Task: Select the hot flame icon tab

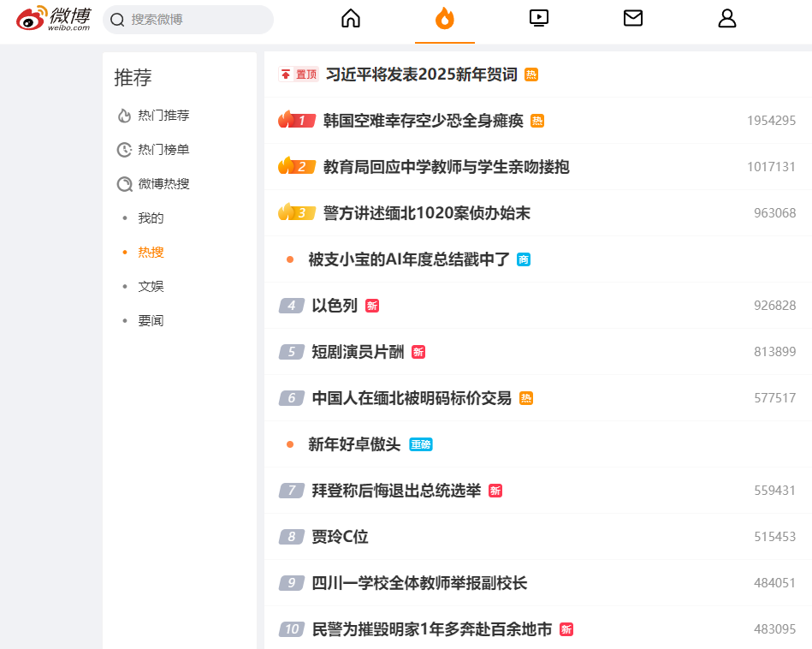Action: tap(444, 19)
